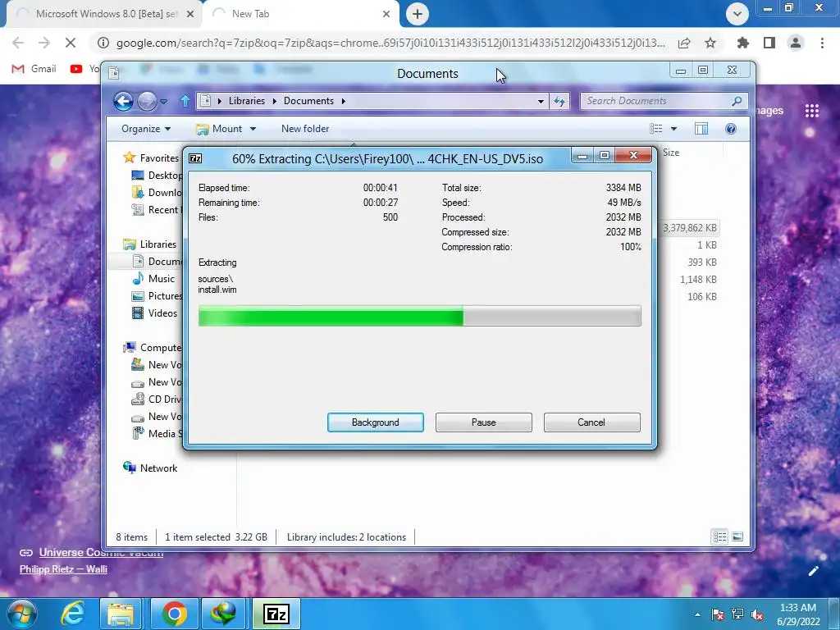This screenshot has width=840, height=630.
Task: Close the New Tab tab
Action: tap(386, 15)
